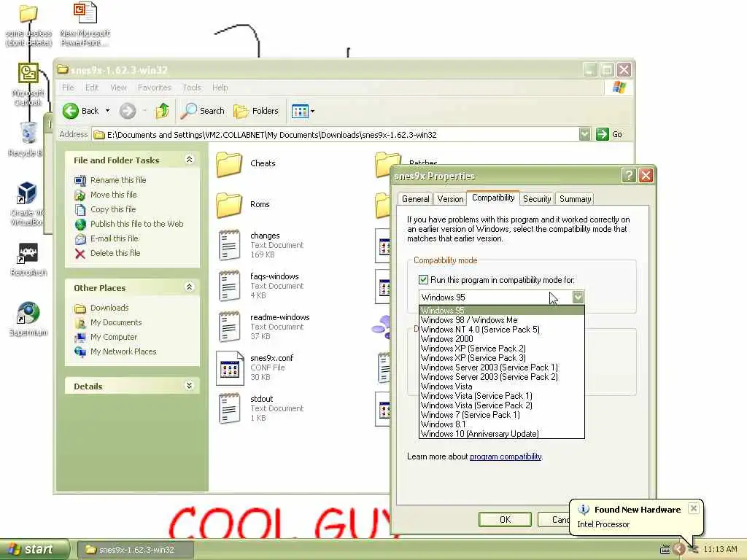This screenshot has height=560, width=747.
Task: Select the faqs-windows text document icon
Action: coord(229,286)
